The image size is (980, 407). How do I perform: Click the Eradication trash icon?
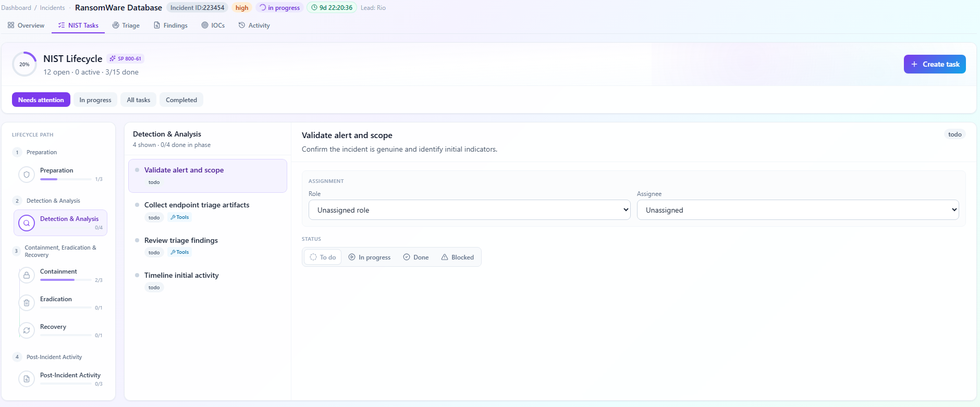27,303
